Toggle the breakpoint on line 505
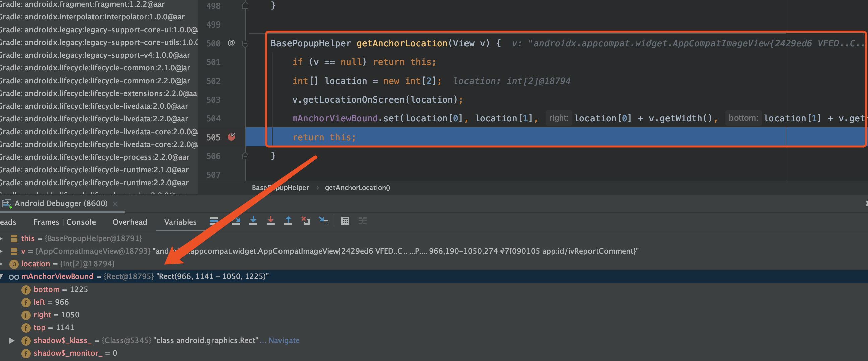The height and width of the screenshot is (361, 868). [232, 137]
